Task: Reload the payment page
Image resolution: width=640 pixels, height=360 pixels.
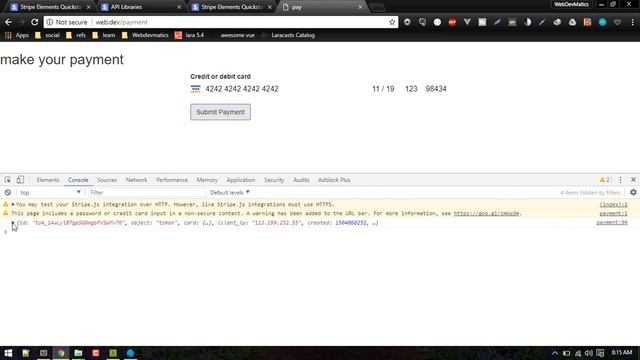Action: tap(35, 22)
